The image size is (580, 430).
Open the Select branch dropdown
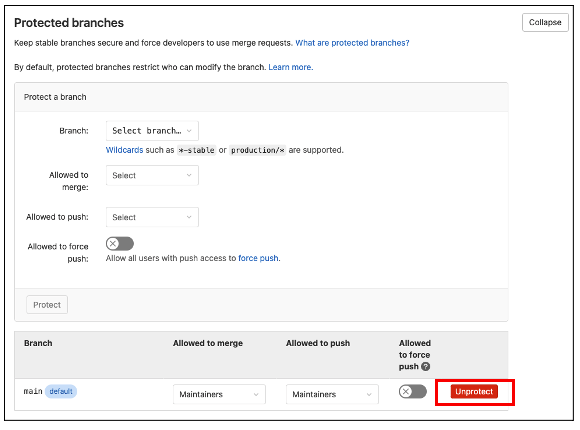pyautogui.click(x=152, y=131)
